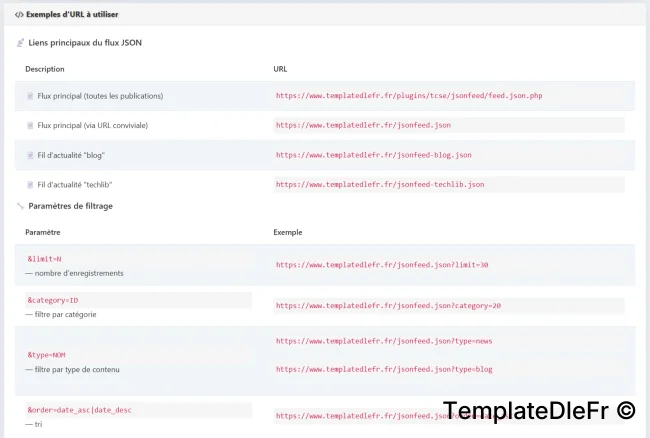Select the jsonfeed-techlib.json URL
Screen dimensions: 650x438
(380, 184)
